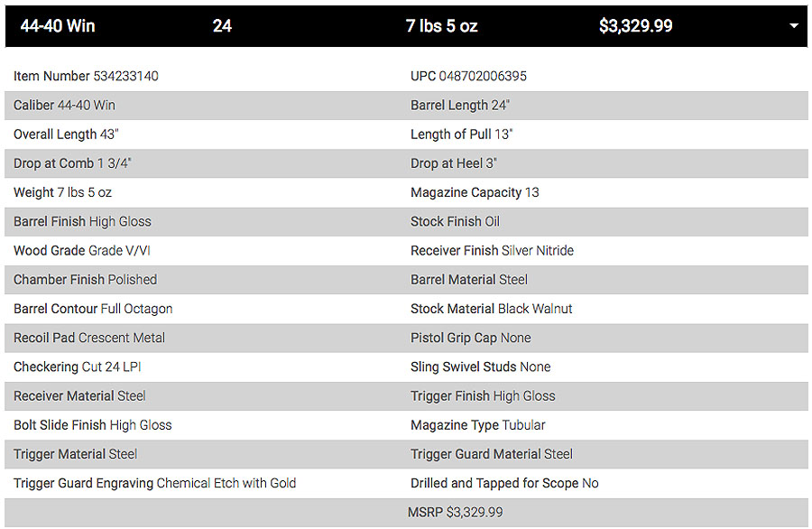Select the Item Number 534233140 text

(86, 77)
